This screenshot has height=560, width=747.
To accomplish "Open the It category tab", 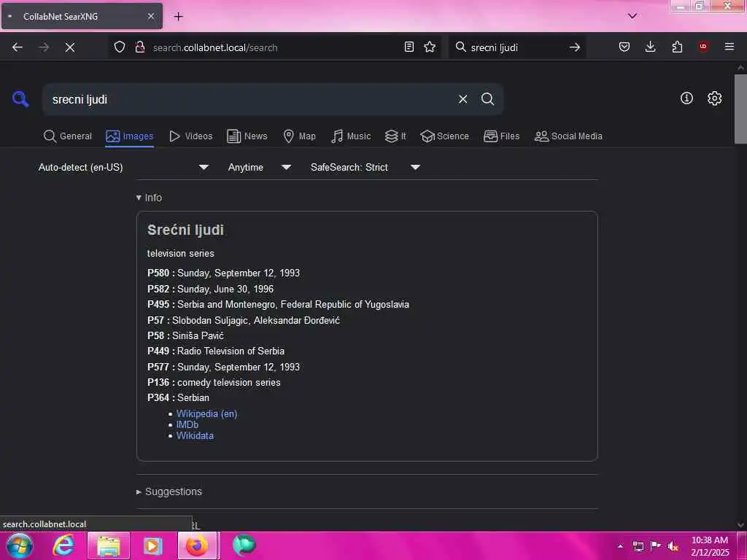I will click(x=396, y=136).
